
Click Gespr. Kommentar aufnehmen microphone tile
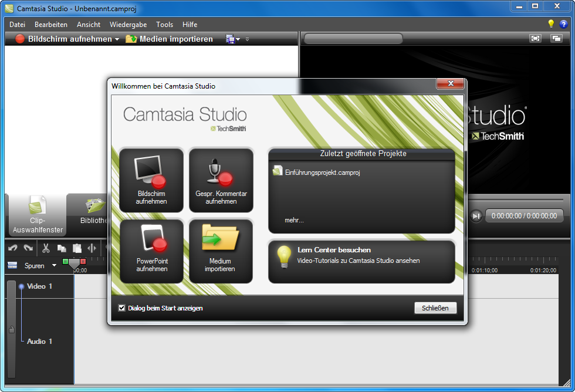click(221, 180)
